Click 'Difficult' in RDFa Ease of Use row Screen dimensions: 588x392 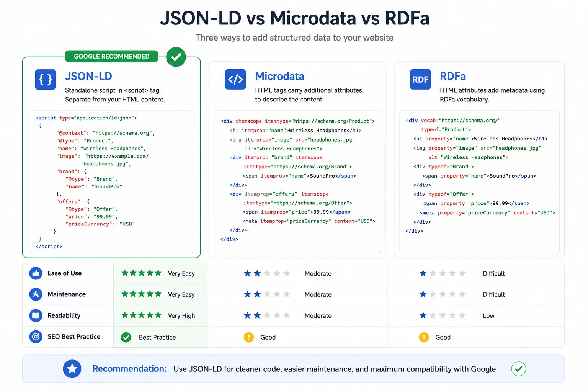coord(494,274)
